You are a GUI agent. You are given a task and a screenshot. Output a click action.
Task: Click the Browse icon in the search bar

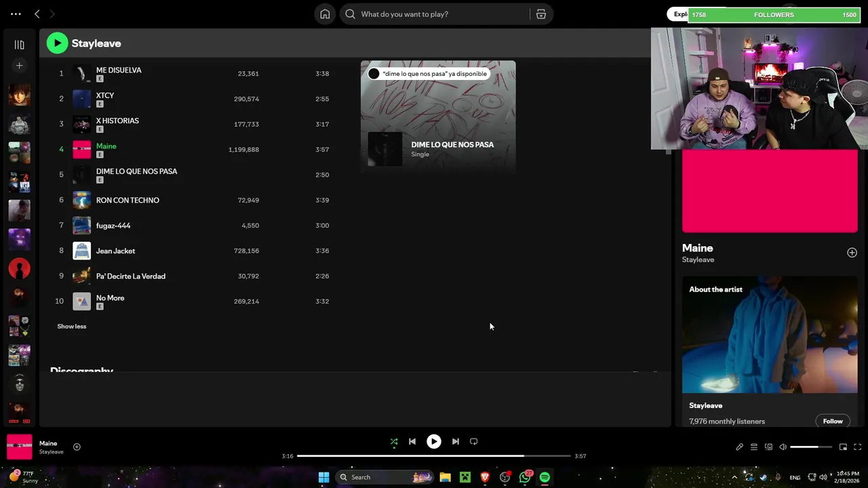[x=541, y=14]
